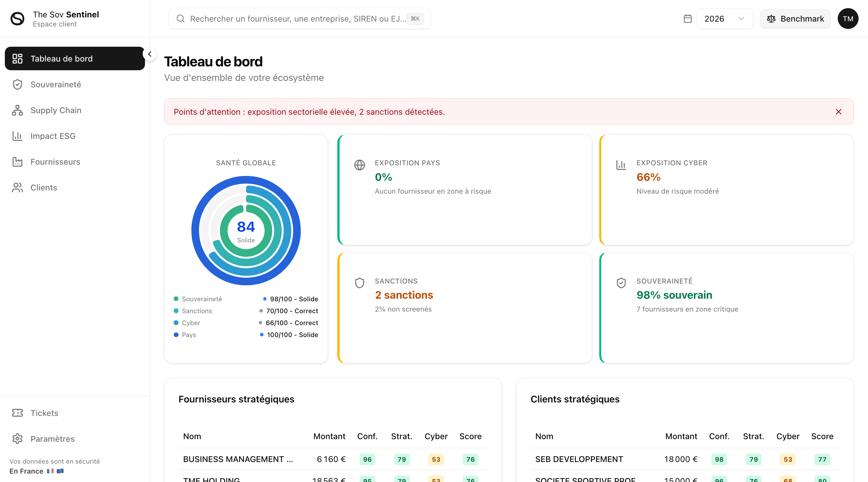Collapse the sidebar with the chevron button
This screenshot has width=868, height=482.
(x=149, y=54)
